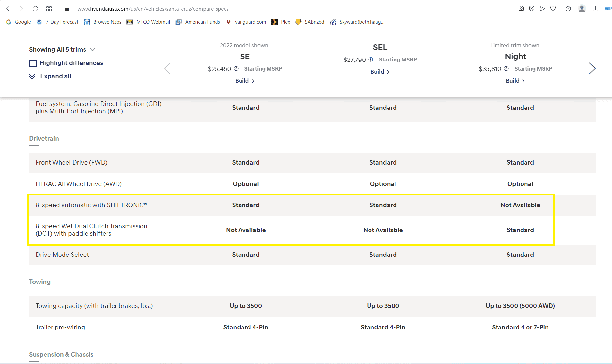This screenshot has height=364, width=612.
Task: Click the camera snapshot icon in the toolbar
Action: click(521, 9)
